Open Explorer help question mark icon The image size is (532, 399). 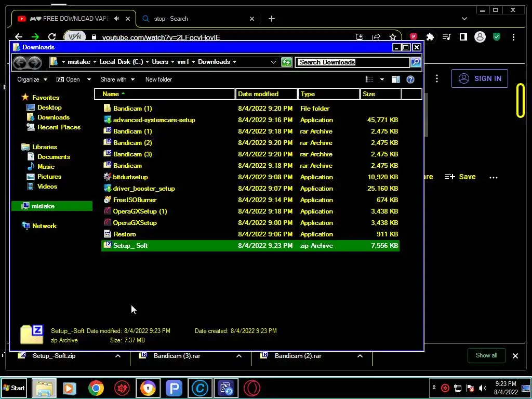pos(410,79)
